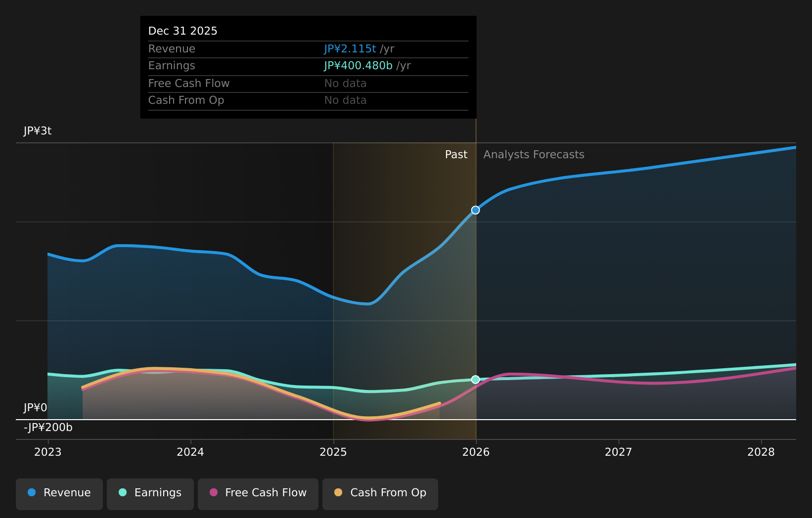This screenshot has height=518, width=812.
Task: Toggle the Revenue series legend button
Action: [x=59, y=494]
